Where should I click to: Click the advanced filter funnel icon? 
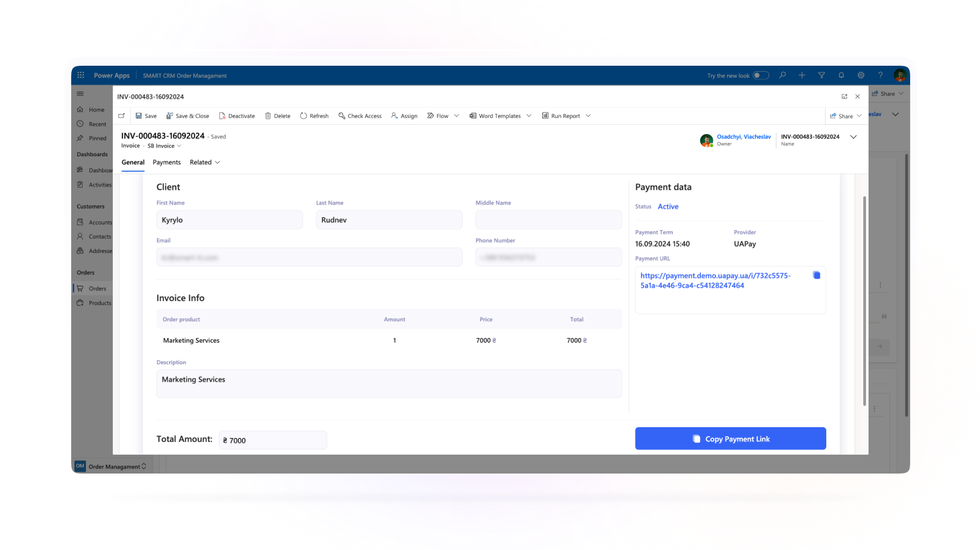click(x=821, y=75)
